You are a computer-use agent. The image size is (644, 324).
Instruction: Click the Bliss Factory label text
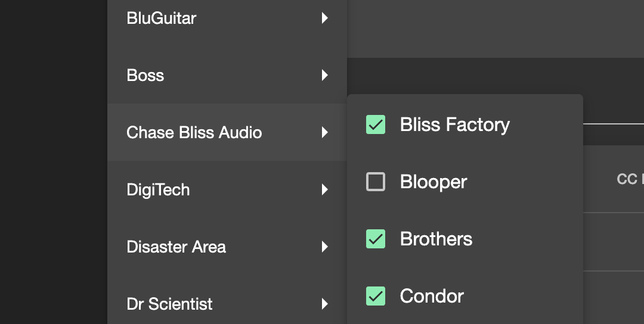click(x=455, y=125)
